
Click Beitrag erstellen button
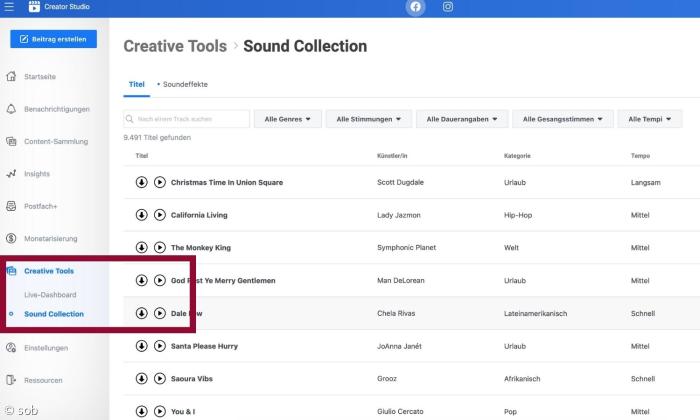(54, 39)
